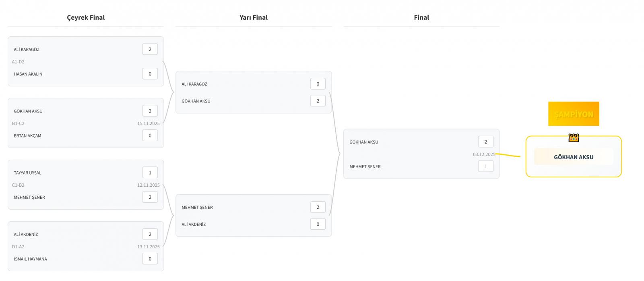The height and width of the screenshot is (281, 644).
Task: Select ERTAN AKÇAM player name
Action: coord(27,136)
